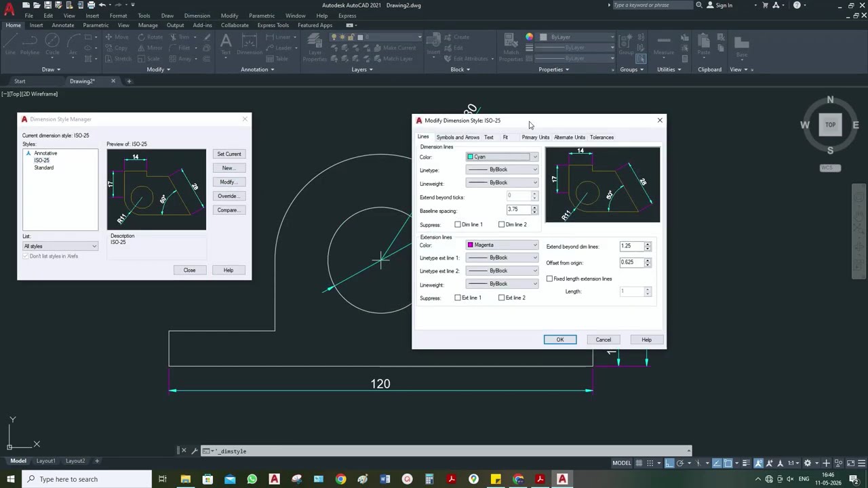Click New... in Dimension Style Manager
The image size is (868, 488).
(x=229, y=168)
